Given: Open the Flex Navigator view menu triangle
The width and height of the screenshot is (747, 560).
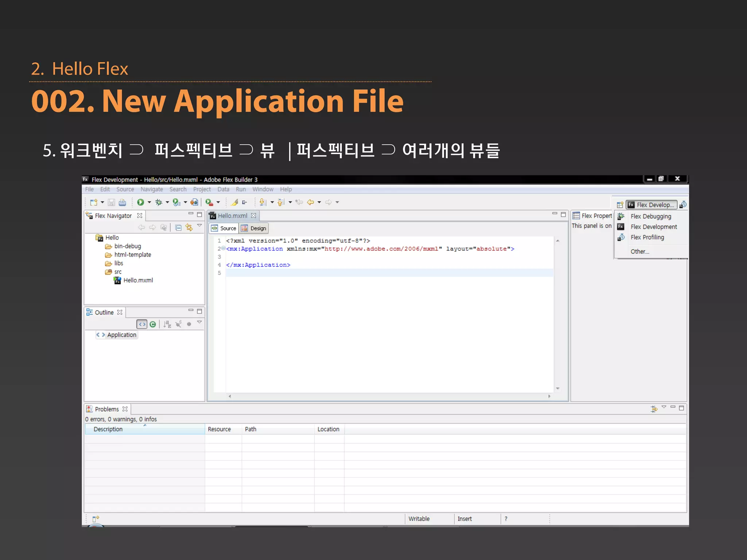Looking at the screenshot, I should pyautogui.click(x=200, y=226).
